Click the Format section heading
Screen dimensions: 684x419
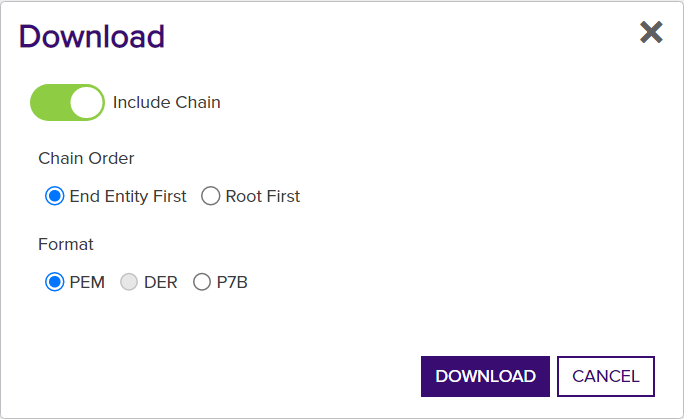(x=65, y=244)
